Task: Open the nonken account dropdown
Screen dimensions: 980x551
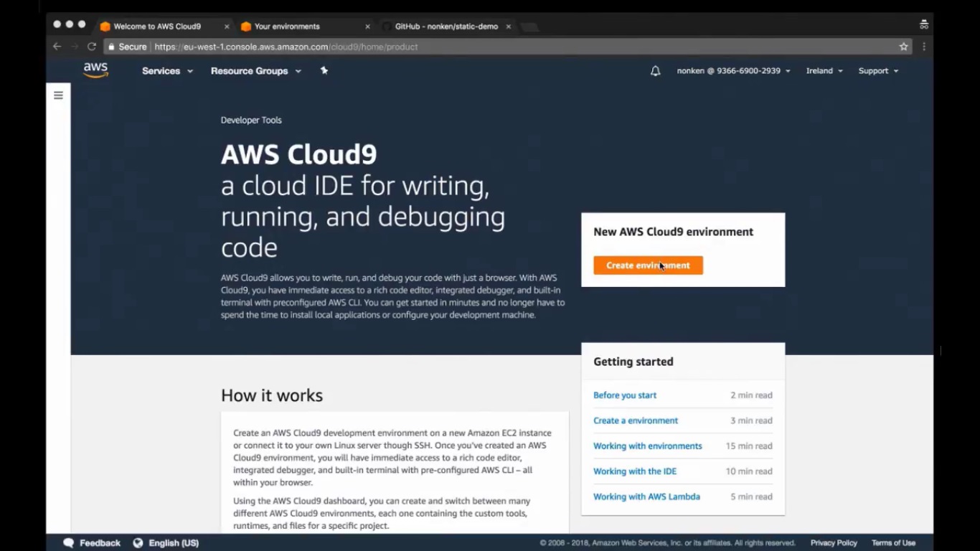Action: pyautogui.click(x=733, y=71)
